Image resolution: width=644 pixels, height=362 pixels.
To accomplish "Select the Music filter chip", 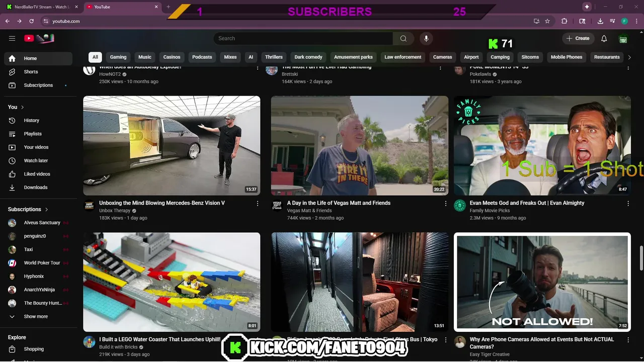I will [x=145, y=57].
